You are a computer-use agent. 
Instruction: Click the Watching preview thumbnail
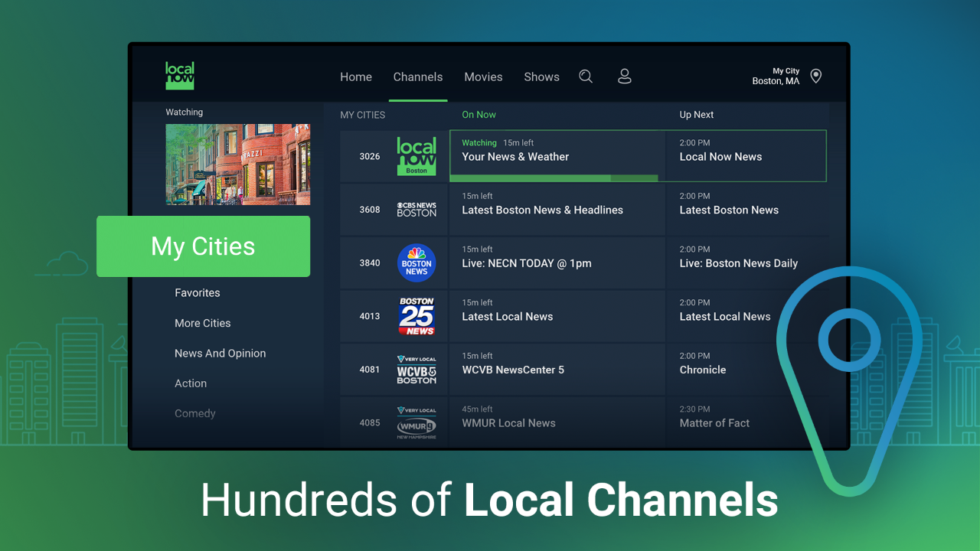238,165
